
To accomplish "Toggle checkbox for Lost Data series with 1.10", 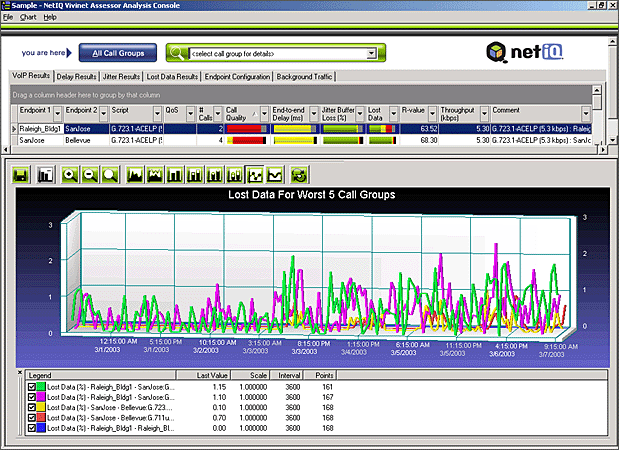I will 32,397.
